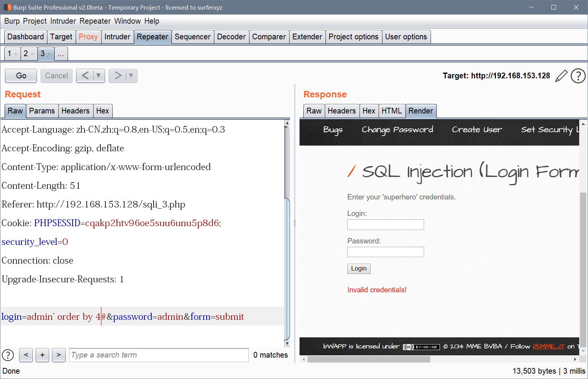Screen dimensions: 588x379
Task: Click the Referer header line
Action: (93, 204)
